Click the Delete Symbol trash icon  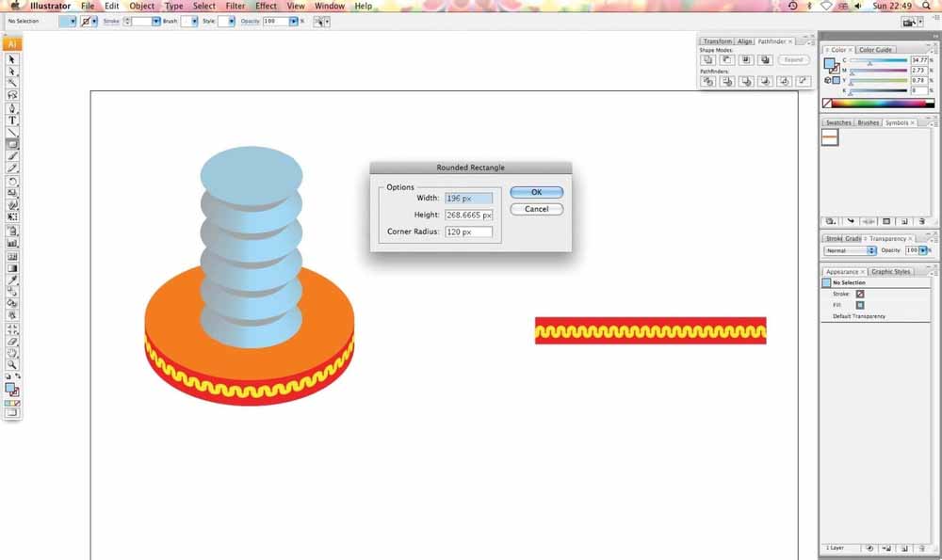point(921,221)
